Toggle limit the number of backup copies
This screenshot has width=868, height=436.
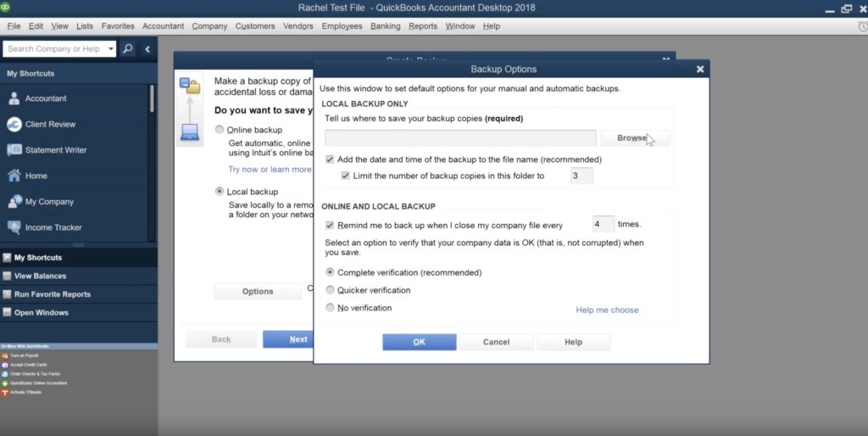point(345,176)
